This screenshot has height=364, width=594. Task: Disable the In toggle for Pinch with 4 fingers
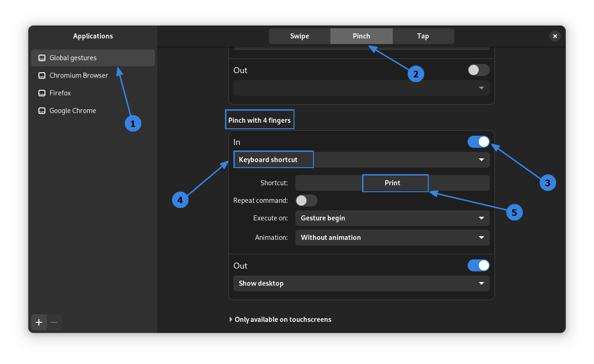click(478, 142)
